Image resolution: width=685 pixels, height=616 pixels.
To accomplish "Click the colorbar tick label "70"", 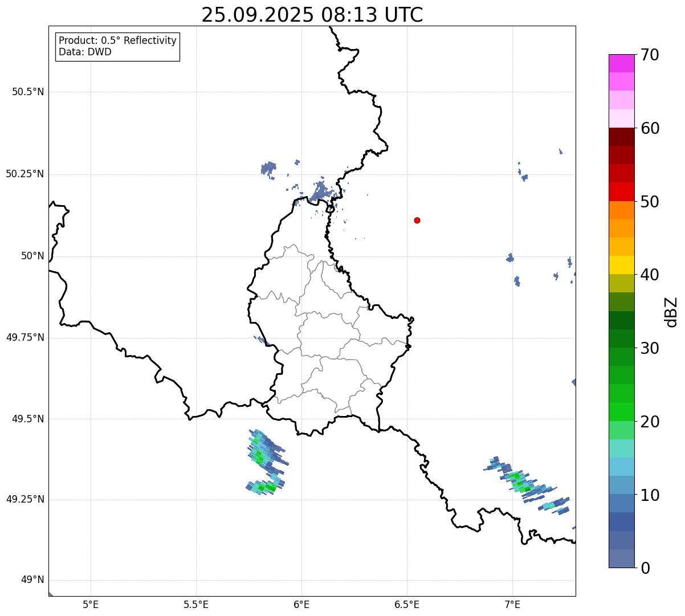I will pos(650,55).
